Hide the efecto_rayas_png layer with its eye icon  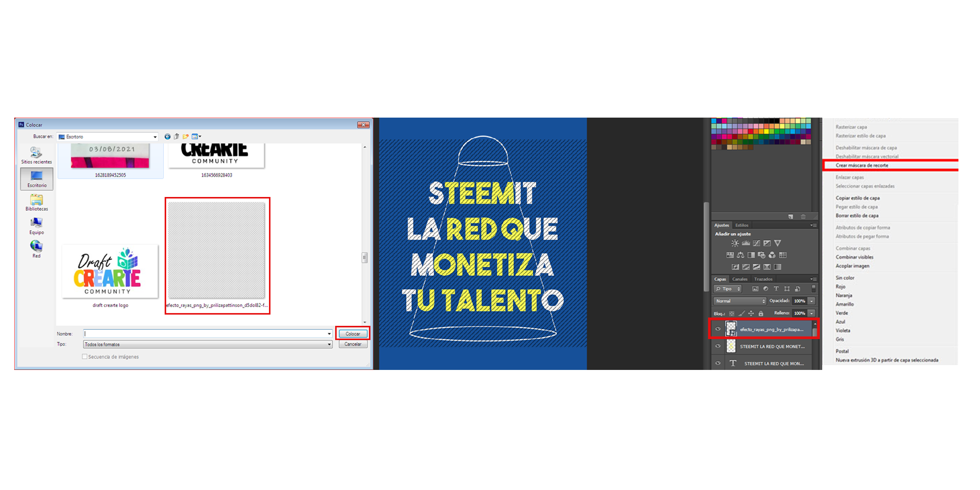[x=718, y=329]
